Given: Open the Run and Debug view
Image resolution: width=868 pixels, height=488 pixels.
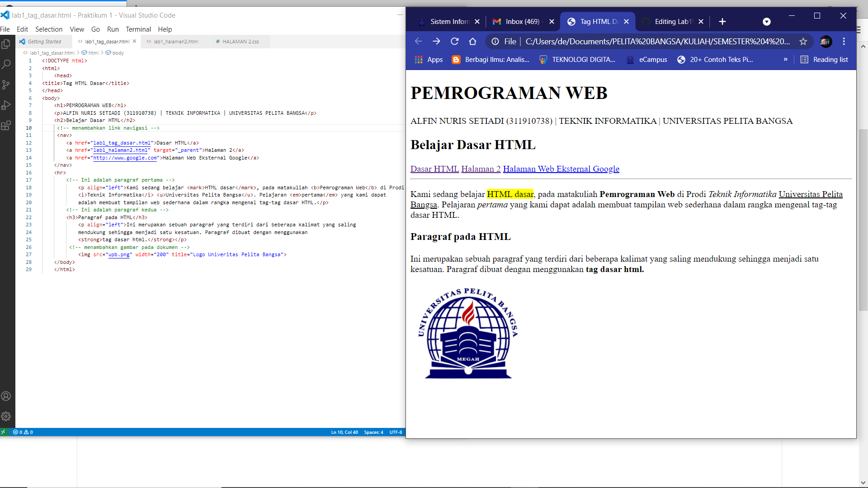Looking at the screenshot, I should [x=6, y=105].
